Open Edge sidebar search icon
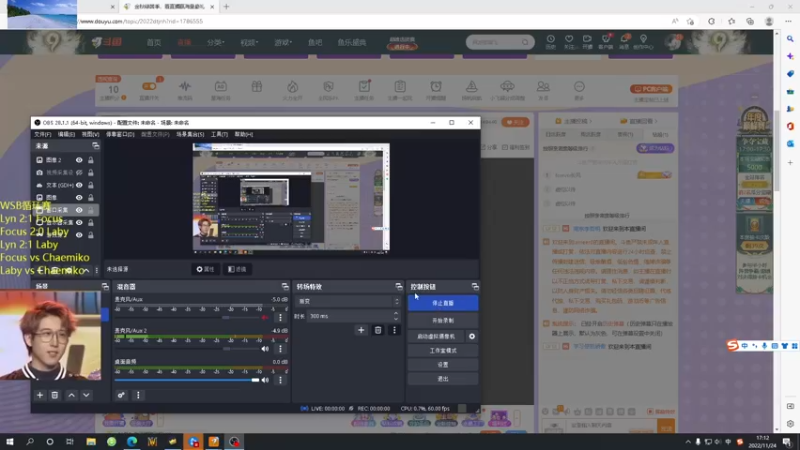 click(790, 39)
